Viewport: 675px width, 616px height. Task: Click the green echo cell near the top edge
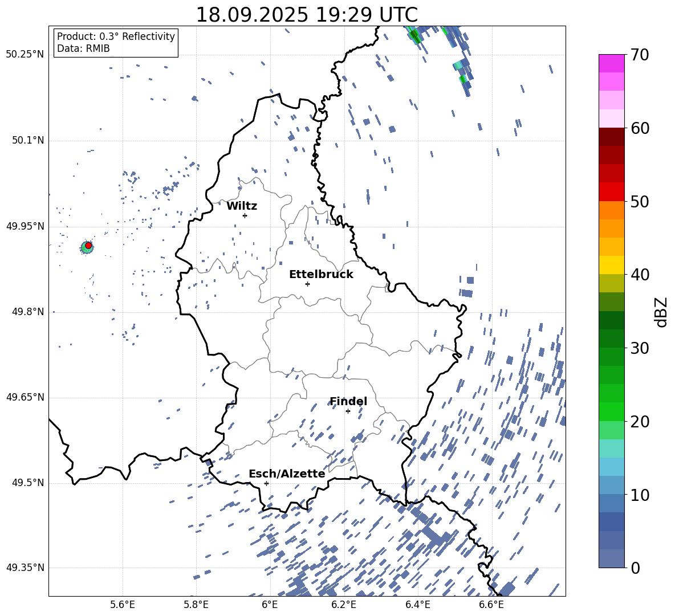coord(414,36)
